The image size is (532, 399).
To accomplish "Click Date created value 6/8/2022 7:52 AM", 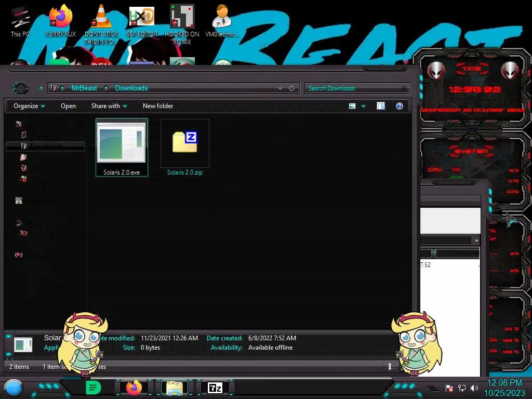I will [x=272, y=338].
